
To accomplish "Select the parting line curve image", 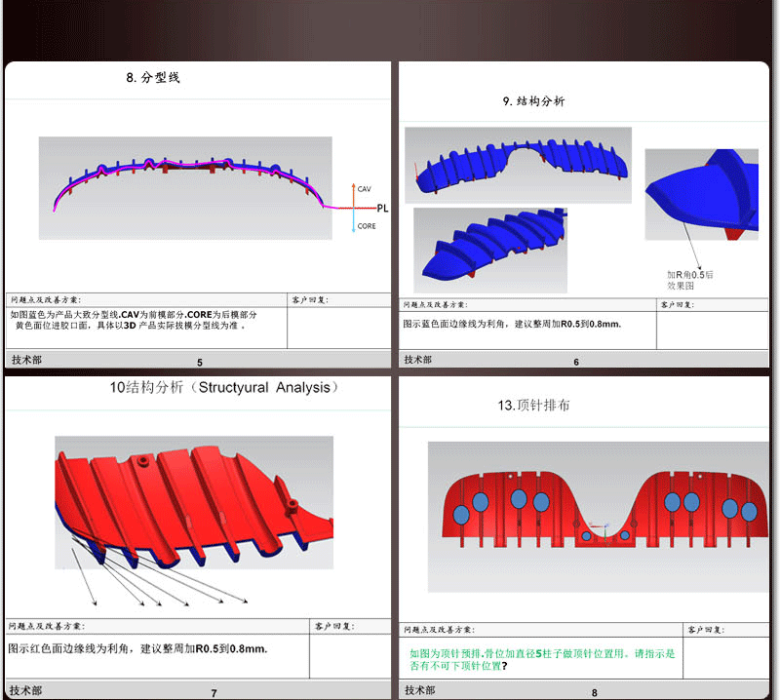I will pos(185,185).
